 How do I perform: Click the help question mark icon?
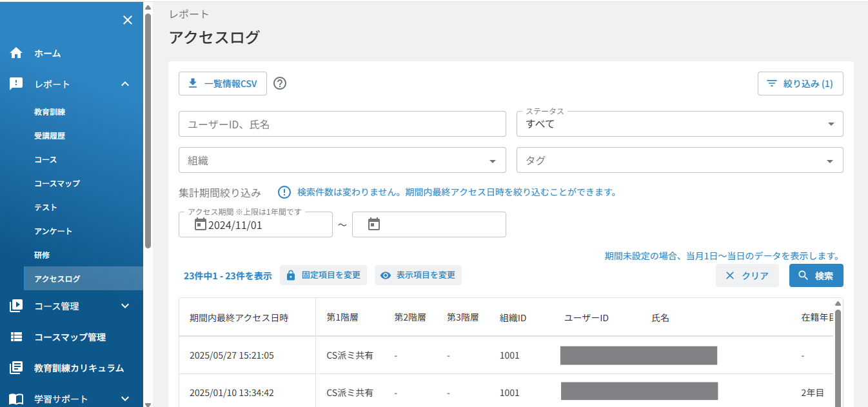click(280, 83)
